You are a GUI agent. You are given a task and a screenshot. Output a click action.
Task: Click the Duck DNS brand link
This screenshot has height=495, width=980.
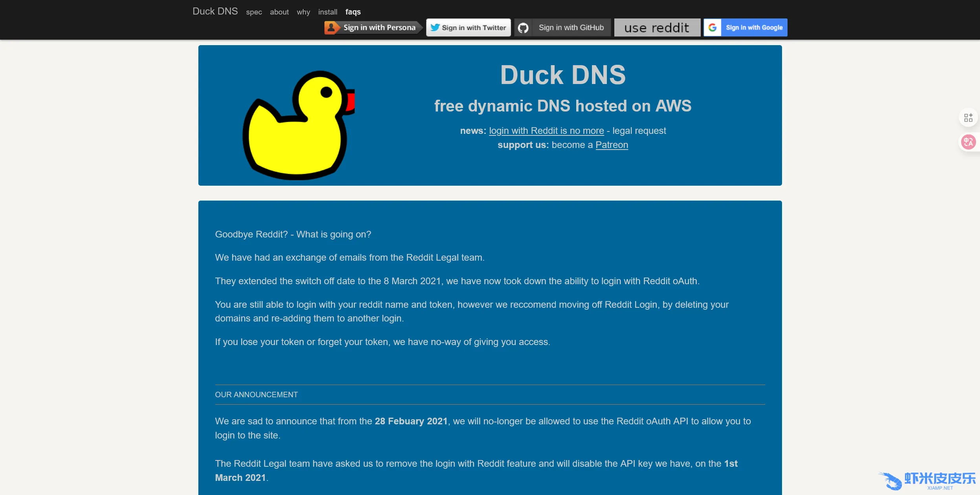215,11
